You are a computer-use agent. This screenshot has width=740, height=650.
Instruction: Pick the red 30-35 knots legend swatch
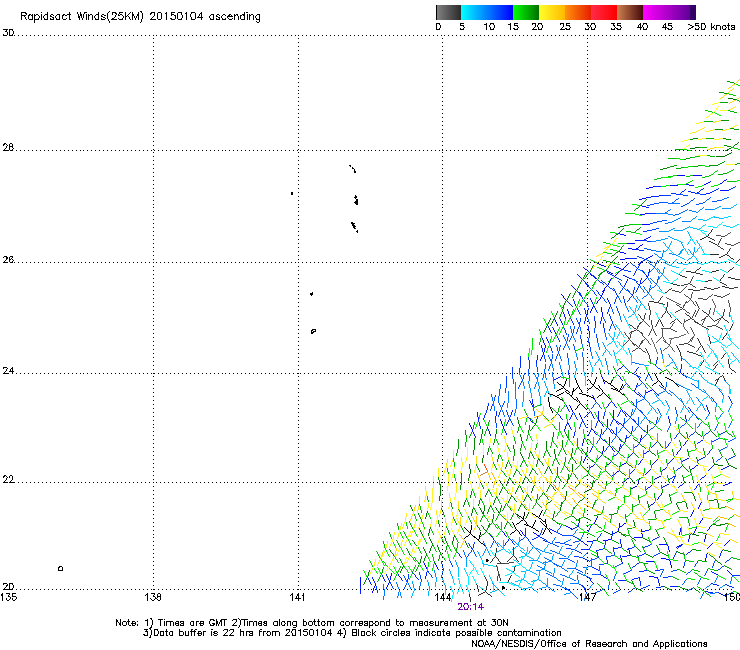[x=604, y=12]
